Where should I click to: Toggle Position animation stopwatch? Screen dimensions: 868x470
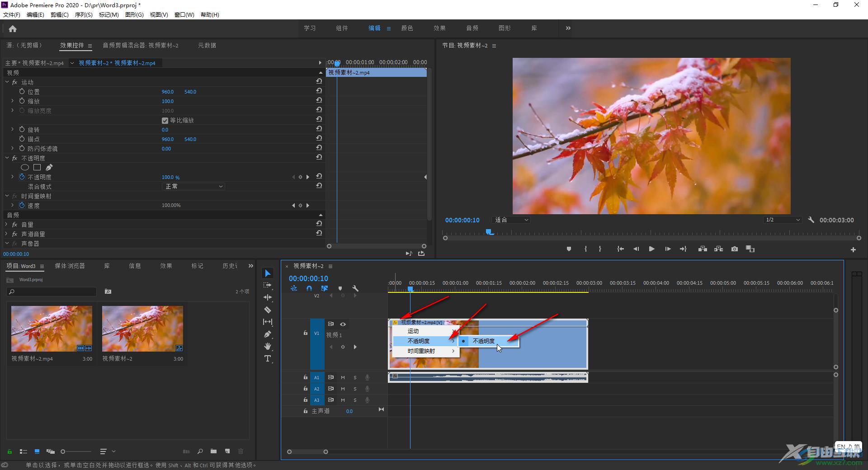pos(22,91)
